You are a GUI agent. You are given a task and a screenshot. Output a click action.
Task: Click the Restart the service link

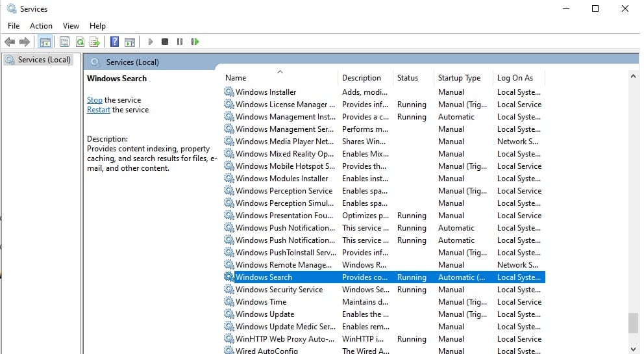(x=99, y=110)
